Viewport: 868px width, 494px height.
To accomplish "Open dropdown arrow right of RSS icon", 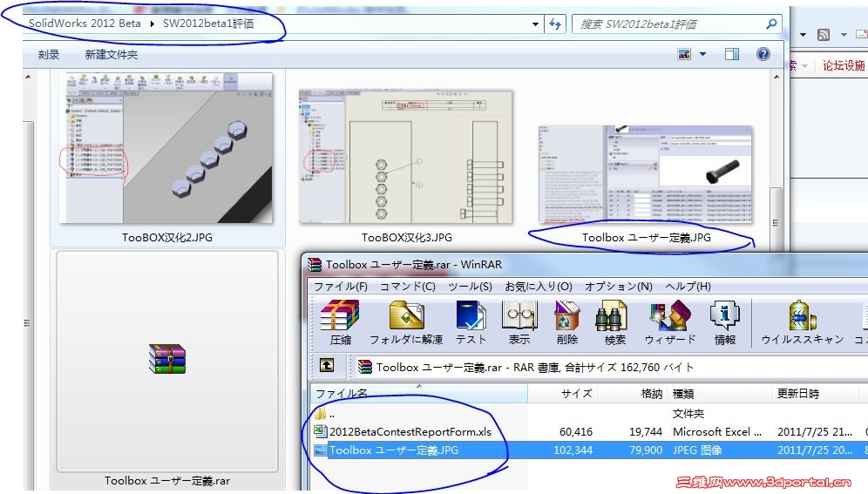I will [844, 34].
